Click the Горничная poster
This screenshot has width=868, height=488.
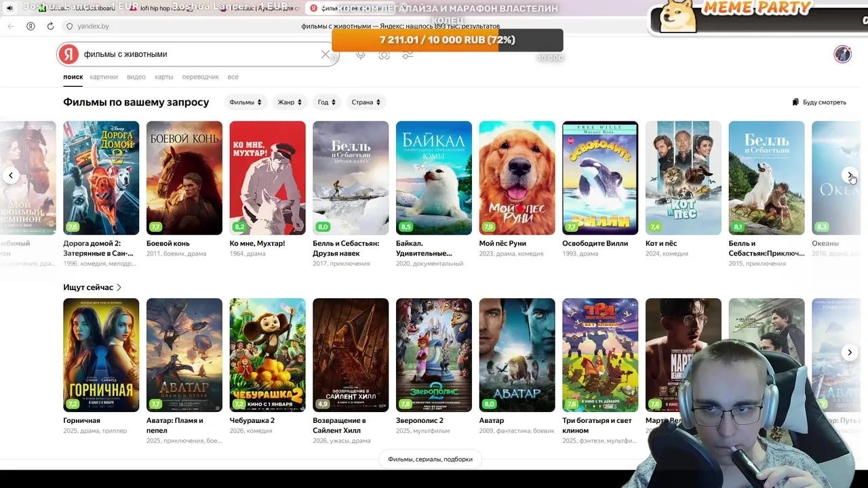pyautogui.click(x=101, y=355)
